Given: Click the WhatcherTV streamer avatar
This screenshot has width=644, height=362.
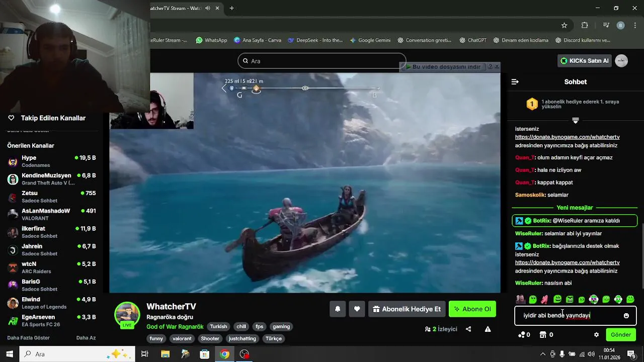Looking at the screenshot, I should [127, 315].
